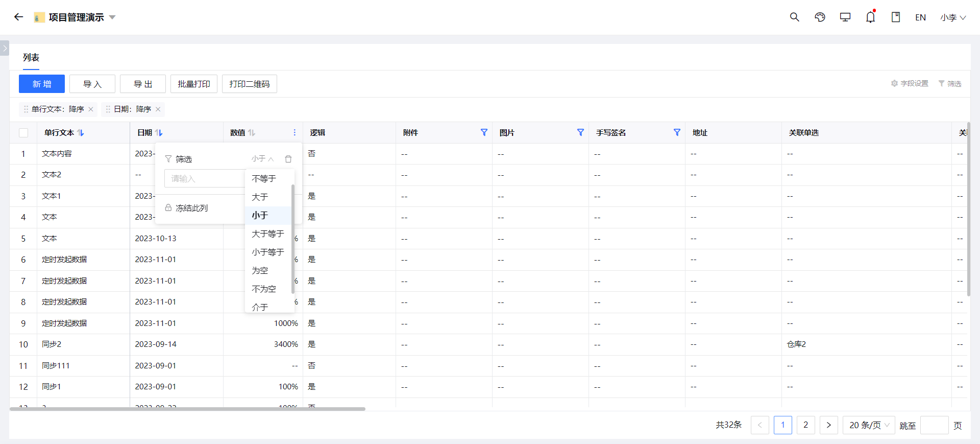The height and width of the screenshot is (444, 980).
Task: Filter the 手写签名 column
Action: [x=677, y=132]
